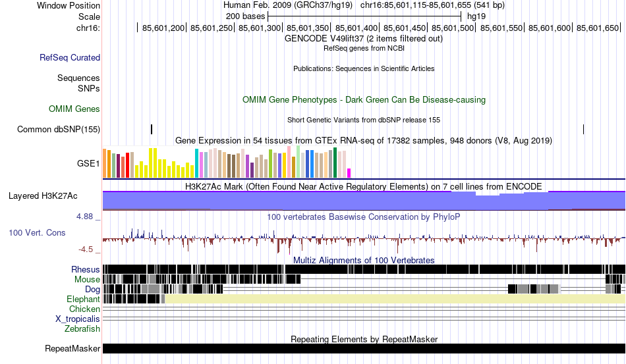Click the 85,601,400 ruler position
Screen dimensions: 626x364
click(x=356, y=28)
